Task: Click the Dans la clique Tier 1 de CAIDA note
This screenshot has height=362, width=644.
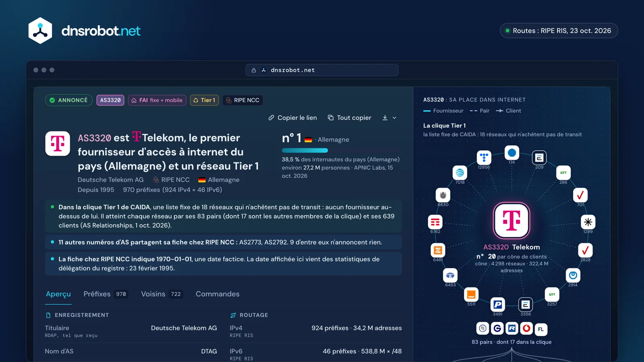Action: coord(223,216)
